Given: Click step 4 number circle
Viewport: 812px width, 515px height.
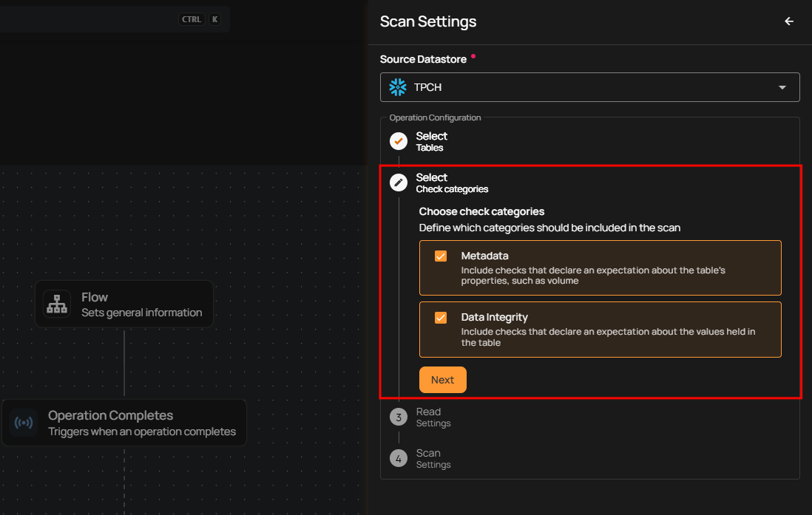Looking at the screenshot, I should click(x=399, y=459).
